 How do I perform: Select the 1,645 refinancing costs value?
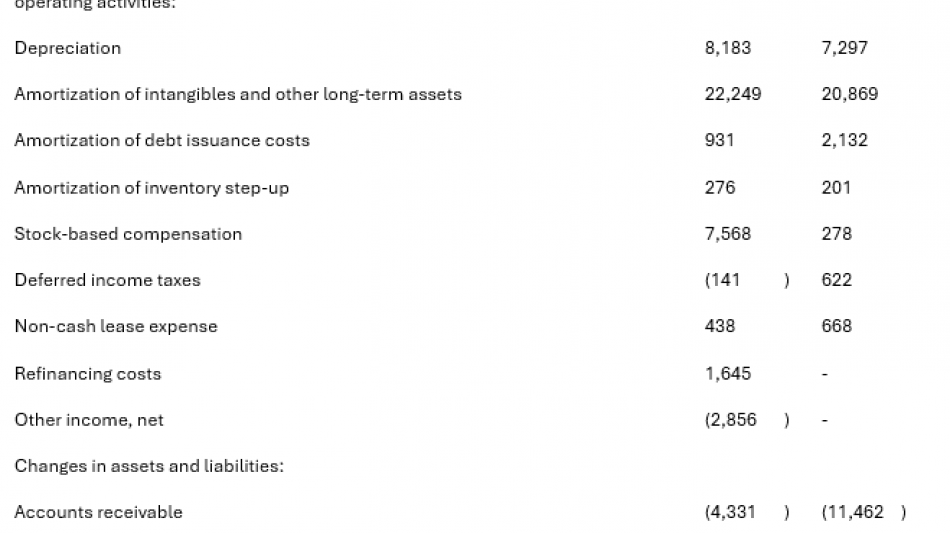click(727, 374)
